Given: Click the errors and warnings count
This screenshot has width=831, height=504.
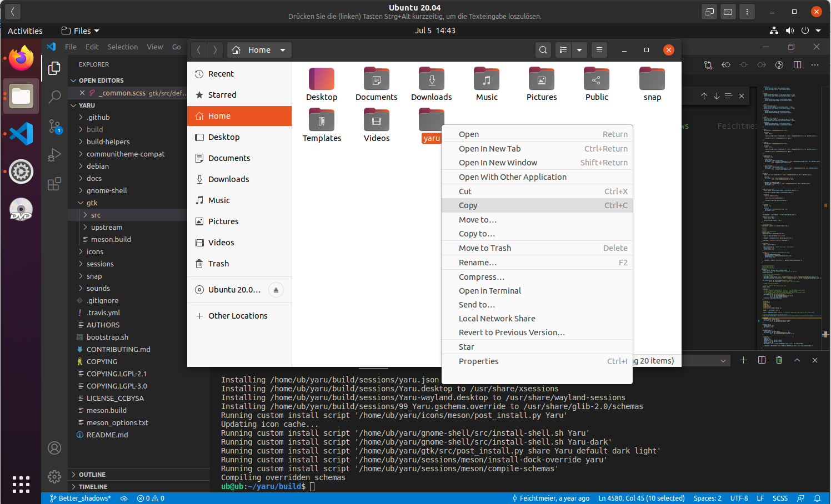Looking at the screenshot, I should [151, 498].
